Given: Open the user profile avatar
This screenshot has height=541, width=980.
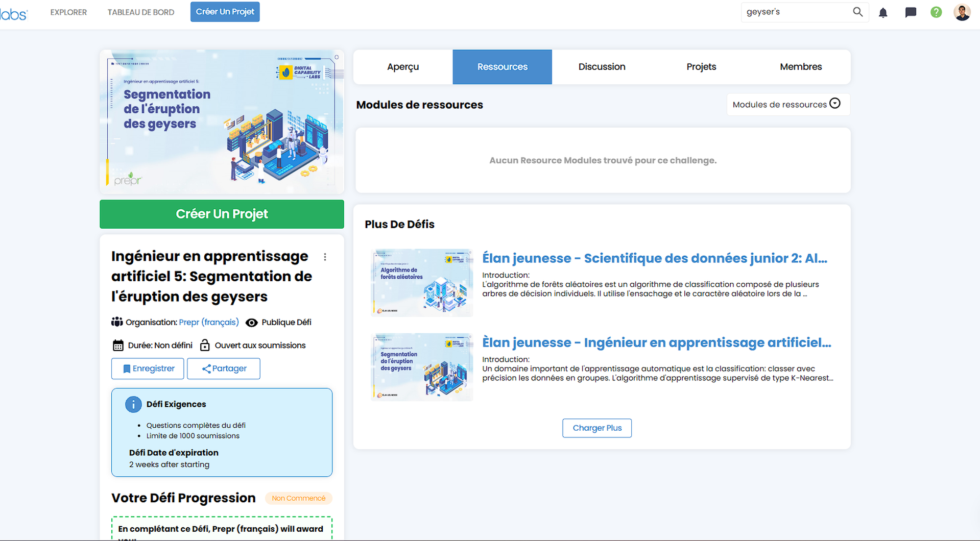Looking at the screenshot, I should (962, 12).
